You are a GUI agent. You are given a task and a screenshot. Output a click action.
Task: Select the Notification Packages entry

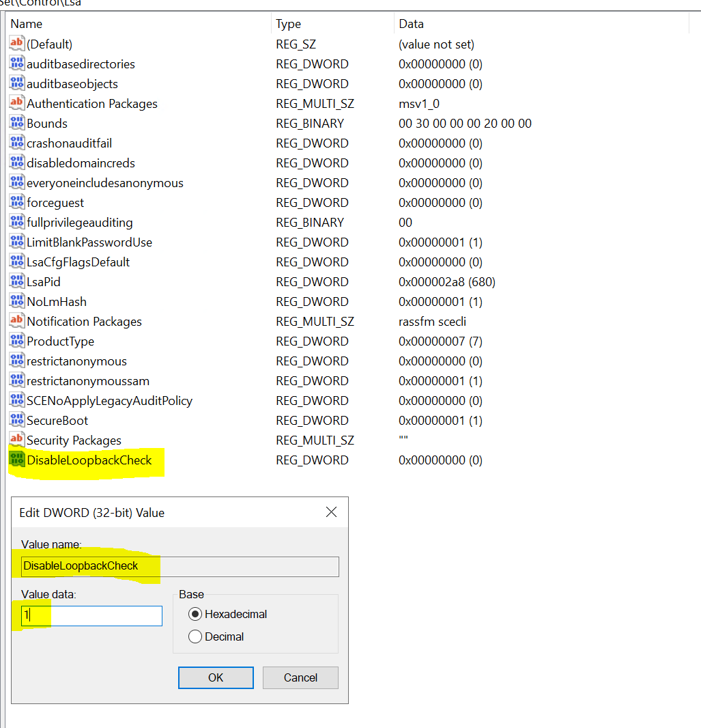[84, 321]
